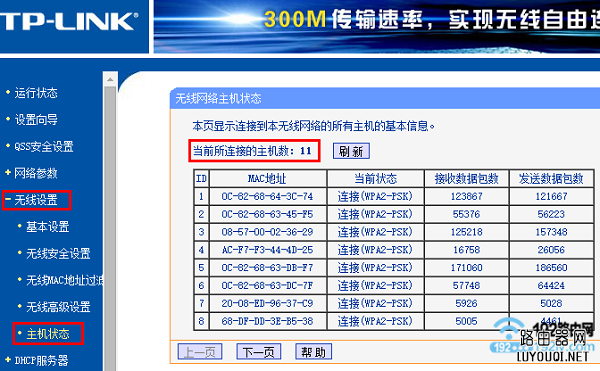Screen dimensions: 600x371
Task: Click status cell of ID 1 row
Action: (x=375, y=197)
